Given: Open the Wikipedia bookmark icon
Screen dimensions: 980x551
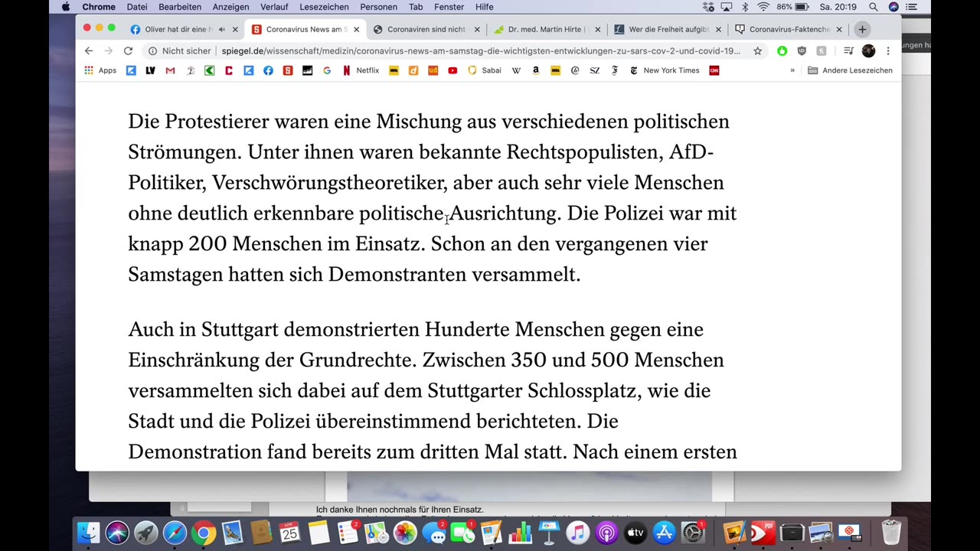Looking at the screenshot, I should (x=516, y=70).
